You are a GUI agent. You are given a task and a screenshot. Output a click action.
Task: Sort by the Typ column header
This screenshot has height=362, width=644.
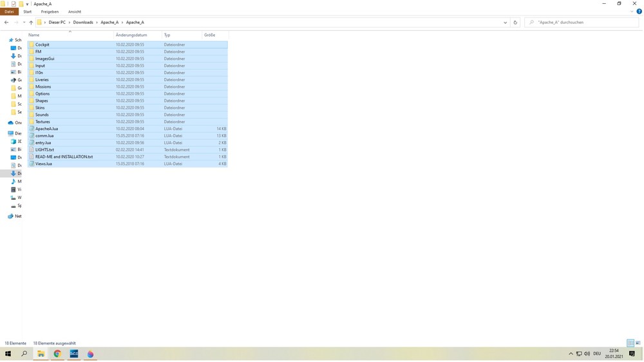[182, 35]
